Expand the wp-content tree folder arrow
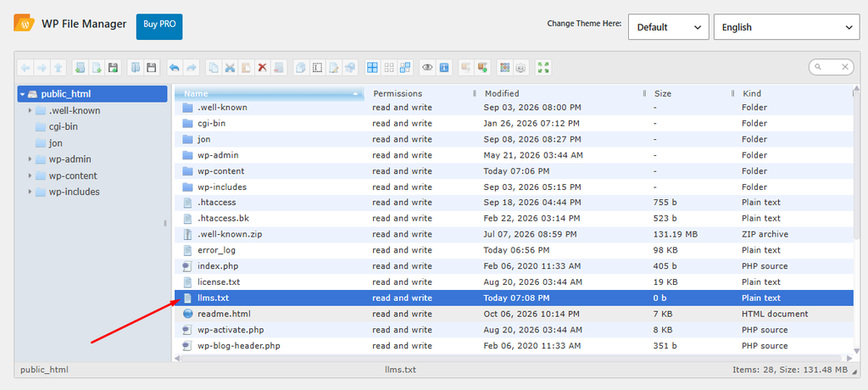868x390 pixels. tap(30, 175)
